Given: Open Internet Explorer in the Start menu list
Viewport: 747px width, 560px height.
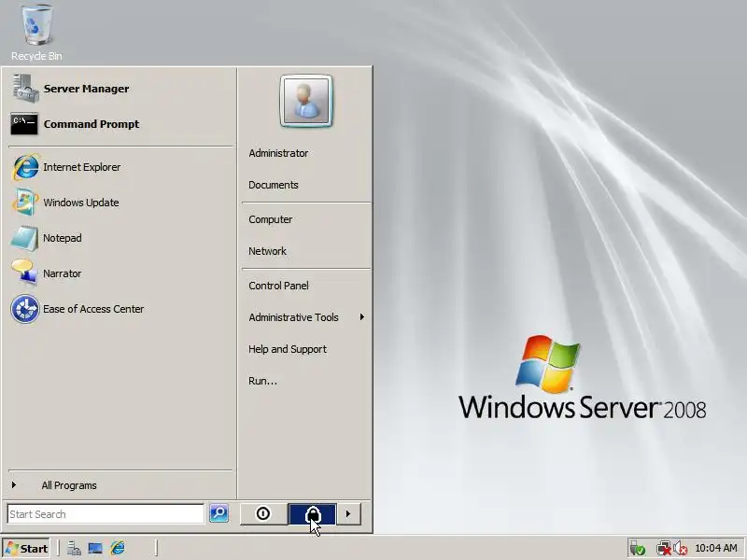Looking at the screenshot, I should coord(121,167).
